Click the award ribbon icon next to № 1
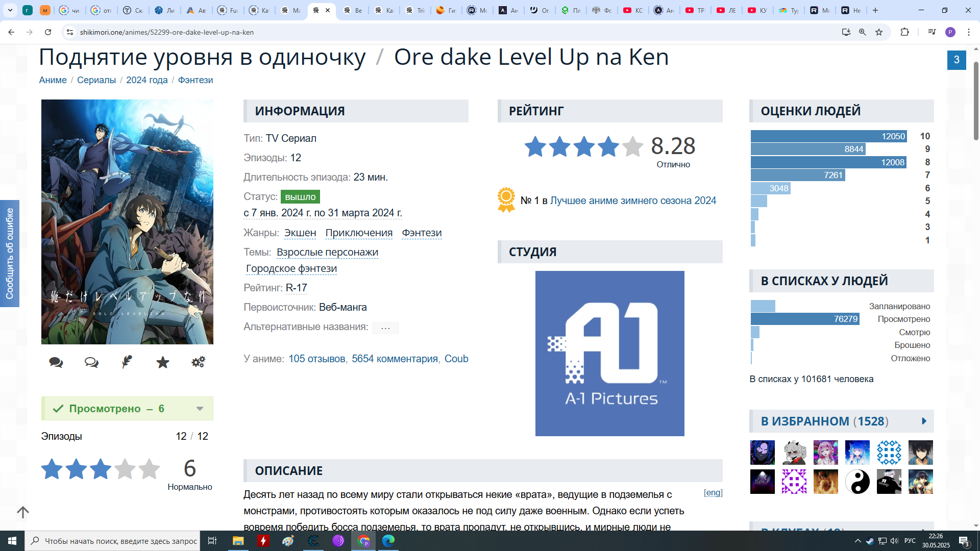The width and height of the screenshot is (980, 551). pyautogui.click(x=506, y=200)
